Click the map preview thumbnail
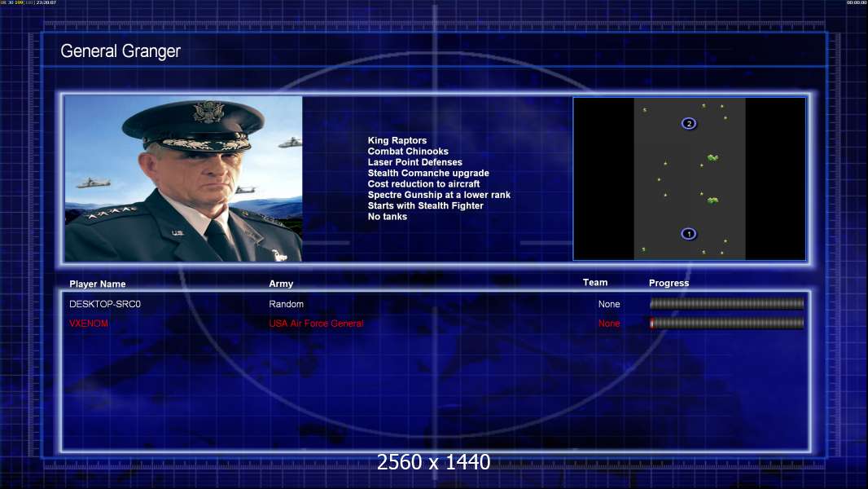This screenshot has height=489, width=868. pos(689,178)
